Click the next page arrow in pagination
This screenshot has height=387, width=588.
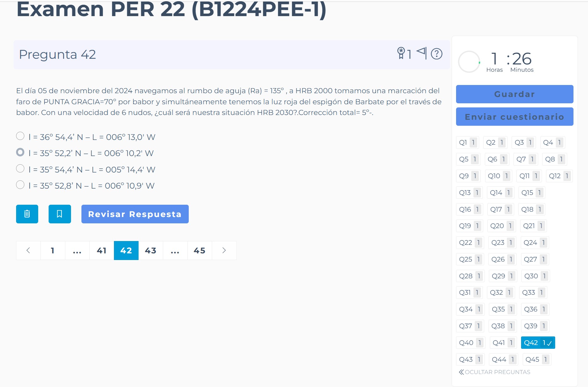click(224, 251)
